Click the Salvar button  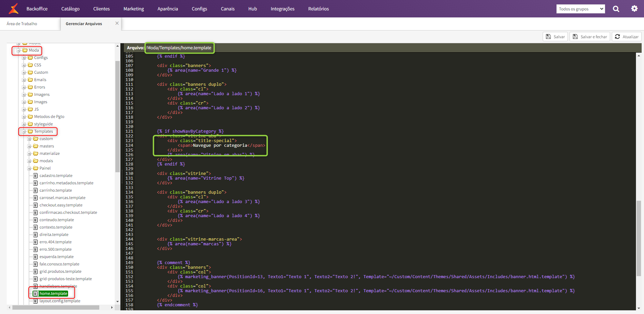[x=555, y=37]
